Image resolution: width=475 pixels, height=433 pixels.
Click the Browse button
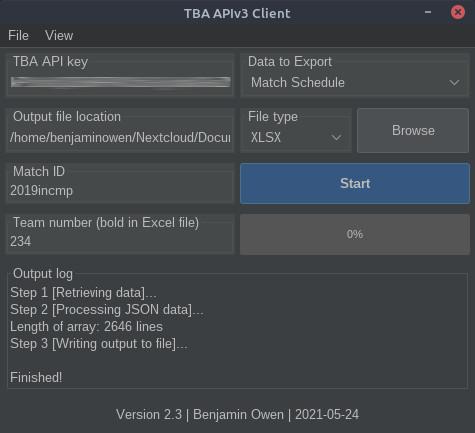(413, 130)
